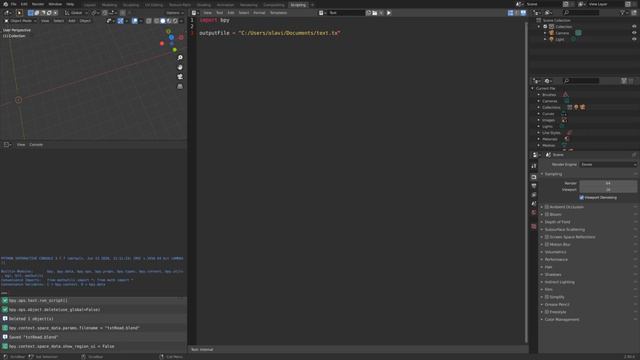The height and width of the screenshot is (360, 640).
Task: Select rendered viewport shading icon
Action: click(175, 20)
